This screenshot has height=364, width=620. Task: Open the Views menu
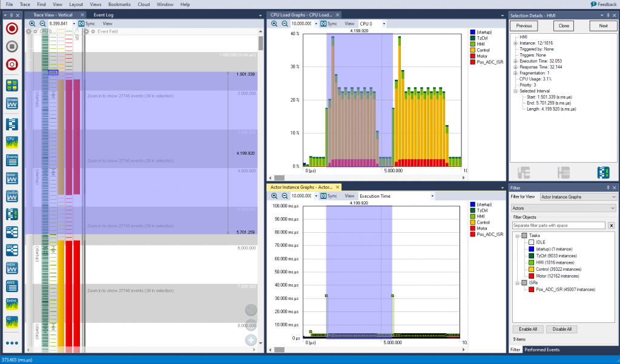(x=96, y=4)
